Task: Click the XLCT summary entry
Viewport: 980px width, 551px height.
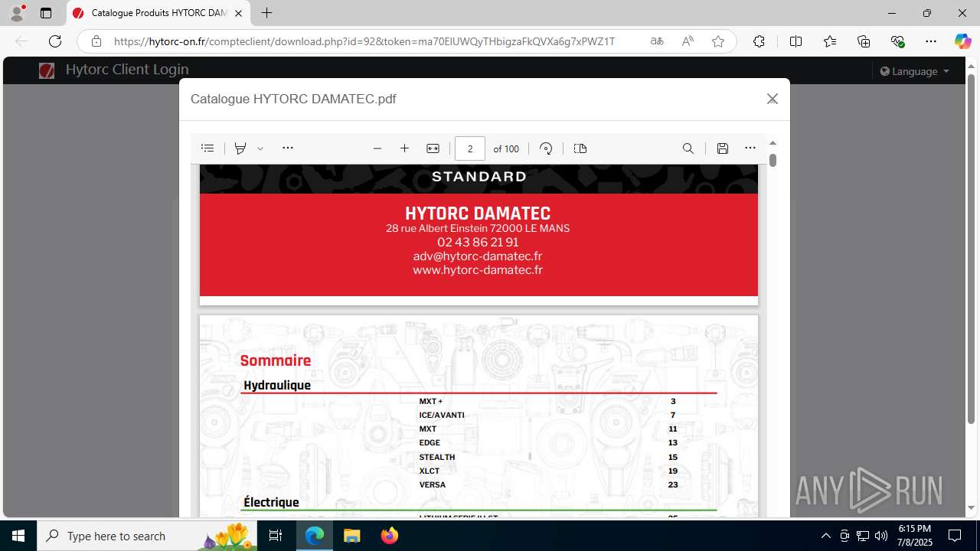Action: (430, 471)
